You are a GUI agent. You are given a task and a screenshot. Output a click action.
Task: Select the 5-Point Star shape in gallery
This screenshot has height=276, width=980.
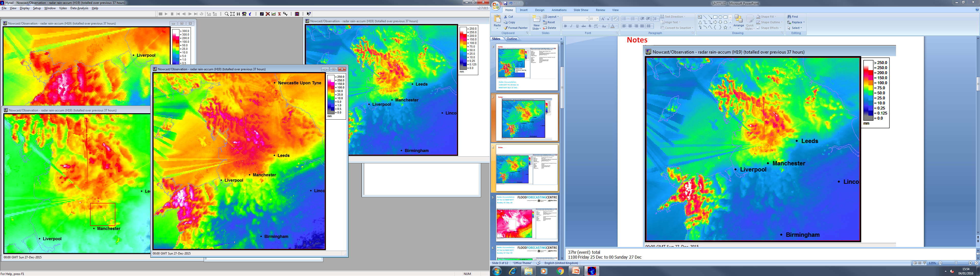coord(726,27)
